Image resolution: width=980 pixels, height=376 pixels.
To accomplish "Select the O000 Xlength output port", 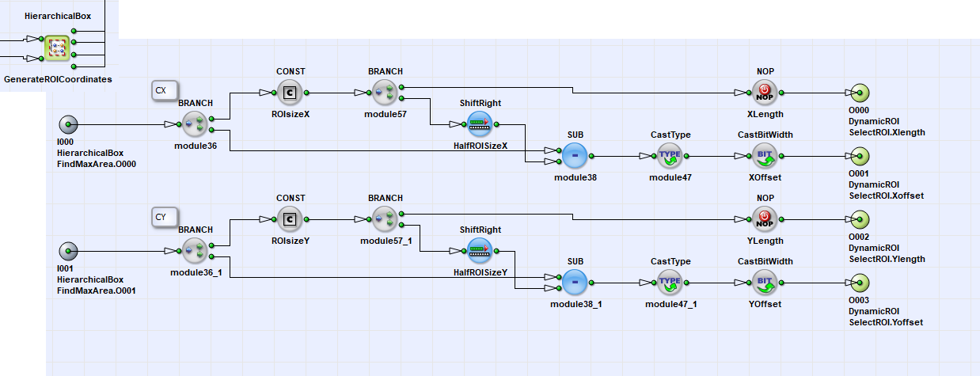I will pyautogui.click(x=860, y=93).
